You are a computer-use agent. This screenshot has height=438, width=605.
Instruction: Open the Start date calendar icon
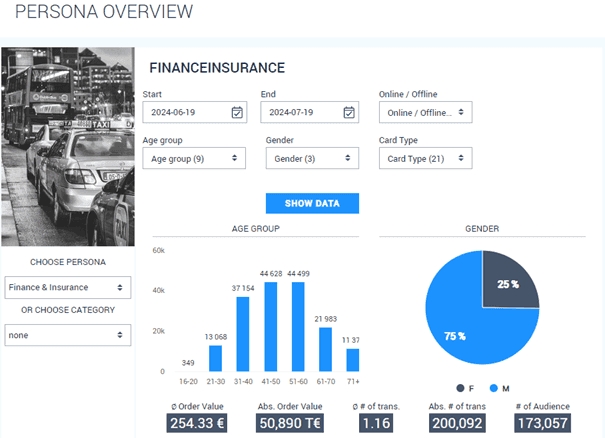[x=237, y=112]
